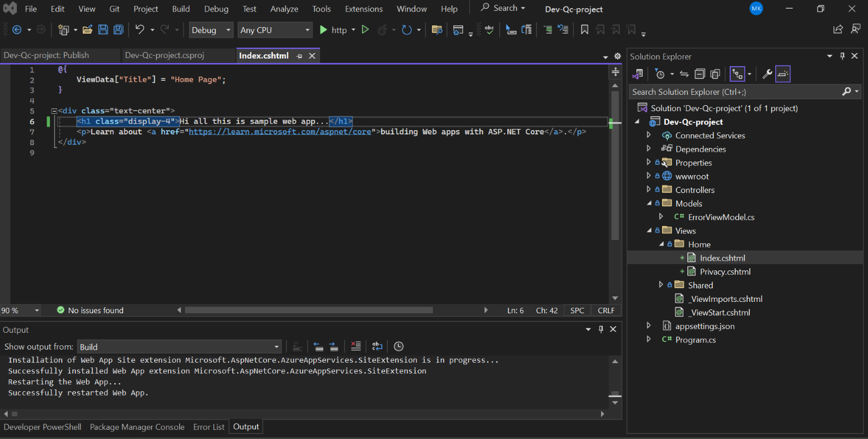The width and height of the screenshot is (868, 439).
Task: Open the Build menu
Action: [x=181, y=9]
